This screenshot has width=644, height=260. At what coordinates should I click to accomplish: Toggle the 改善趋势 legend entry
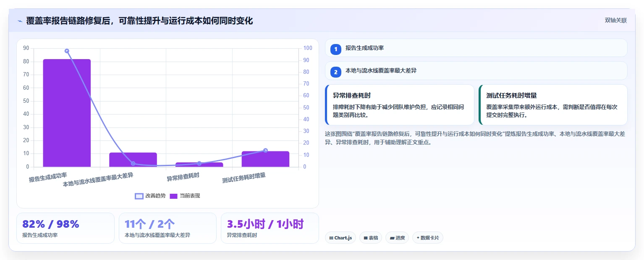tap(150, 196)
